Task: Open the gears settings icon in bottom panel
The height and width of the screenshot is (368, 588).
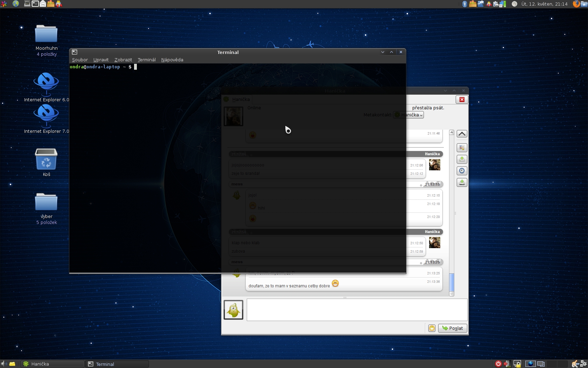Action: pos(583,364)
